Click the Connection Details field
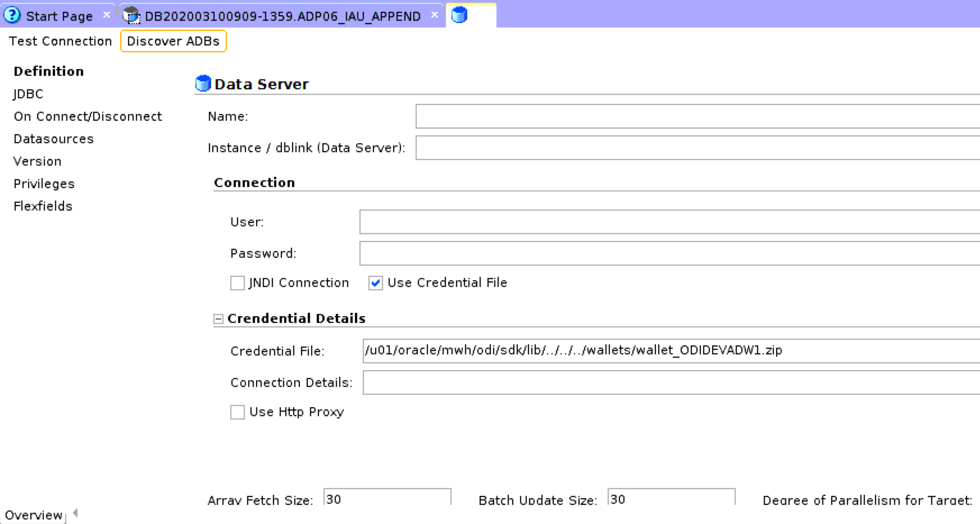This screenshot has height=524, width=980. (671, 382)
